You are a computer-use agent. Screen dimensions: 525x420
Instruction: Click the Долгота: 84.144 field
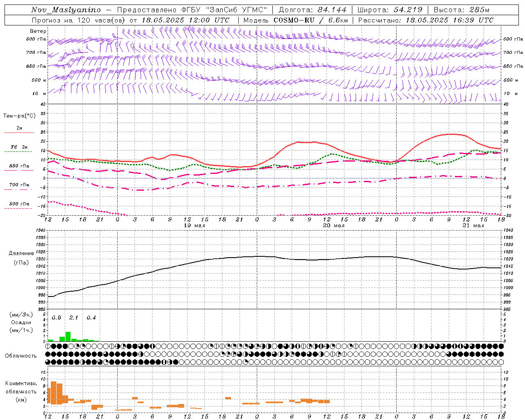[x=313, y=10]
